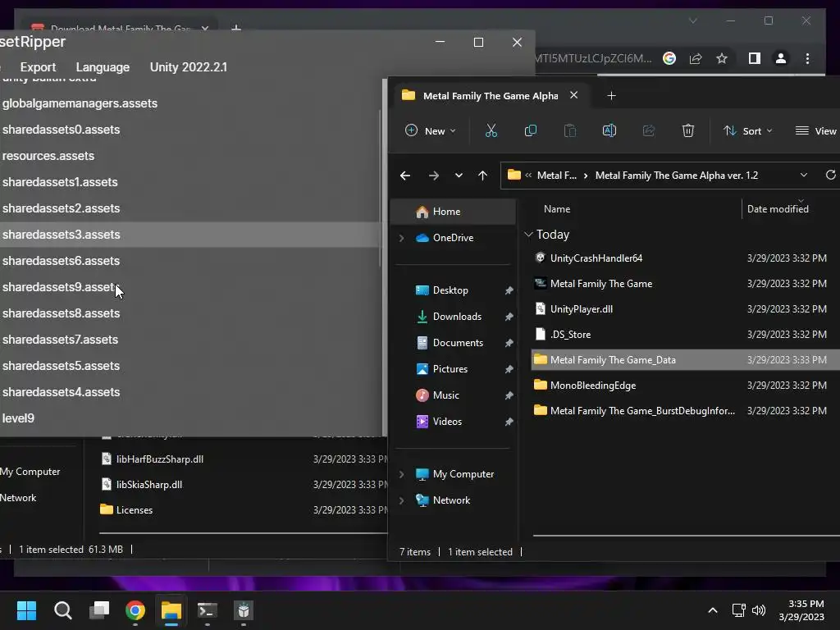Screen dimensions: 840x630
Task: Switch to AssetRipper from the taskbar
Action: (244, 610)
